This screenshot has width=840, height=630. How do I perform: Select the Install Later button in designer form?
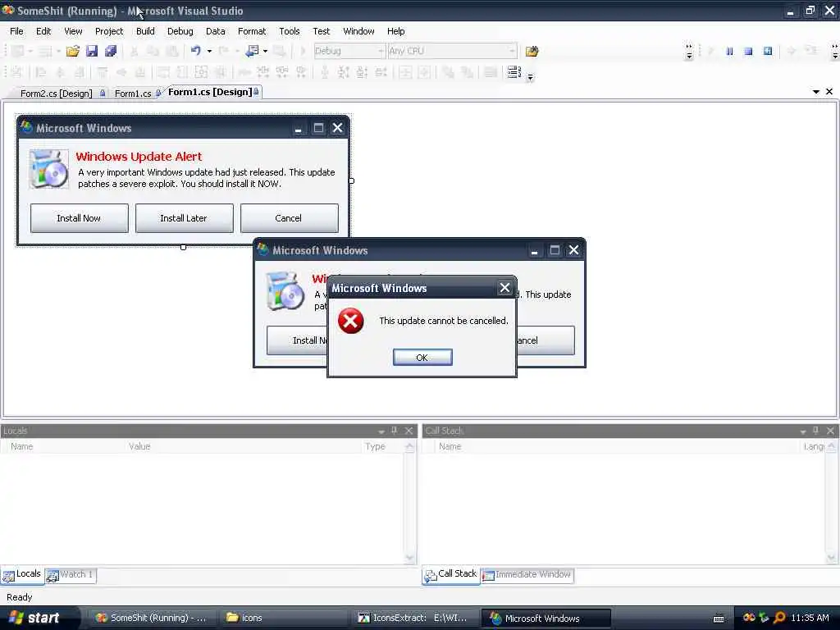coord(185,218)
